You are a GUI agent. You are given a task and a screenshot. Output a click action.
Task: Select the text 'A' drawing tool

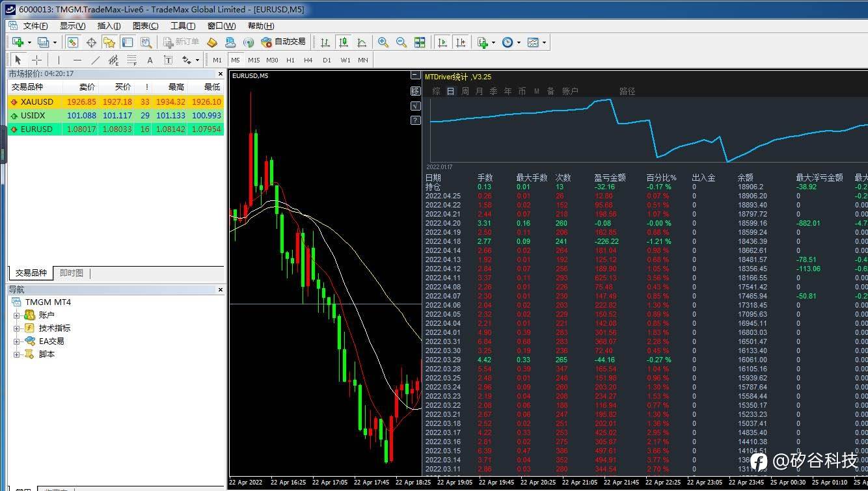pyautogui.click(x=150, y=60)
